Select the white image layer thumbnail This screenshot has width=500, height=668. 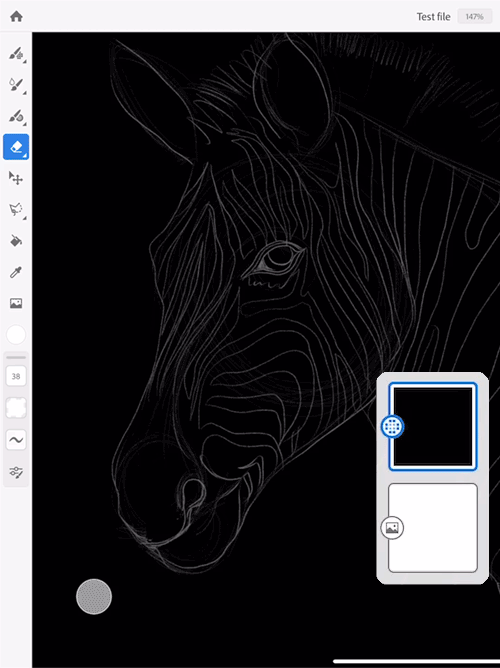pyautogui.click(x=433, y=528)
